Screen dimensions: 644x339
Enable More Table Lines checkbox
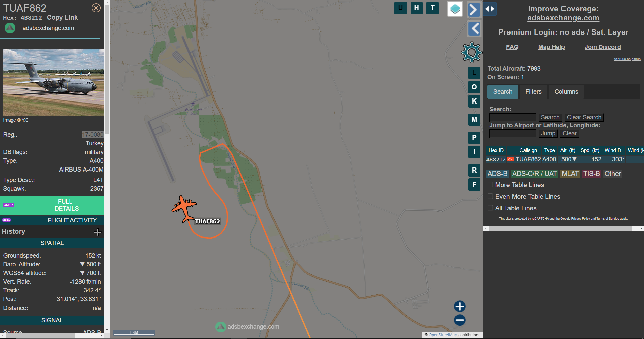pos(490,185)
